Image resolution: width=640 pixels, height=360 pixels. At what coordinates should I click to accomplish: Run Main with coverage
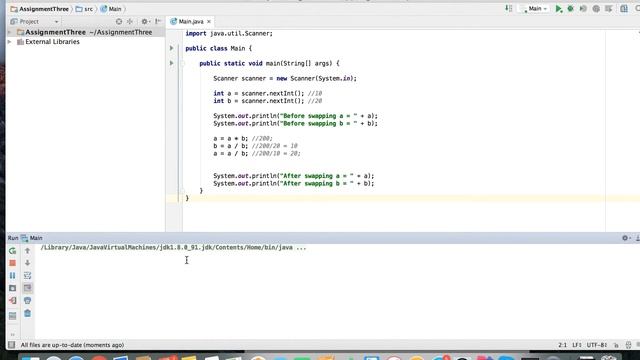tap(583, 9)
